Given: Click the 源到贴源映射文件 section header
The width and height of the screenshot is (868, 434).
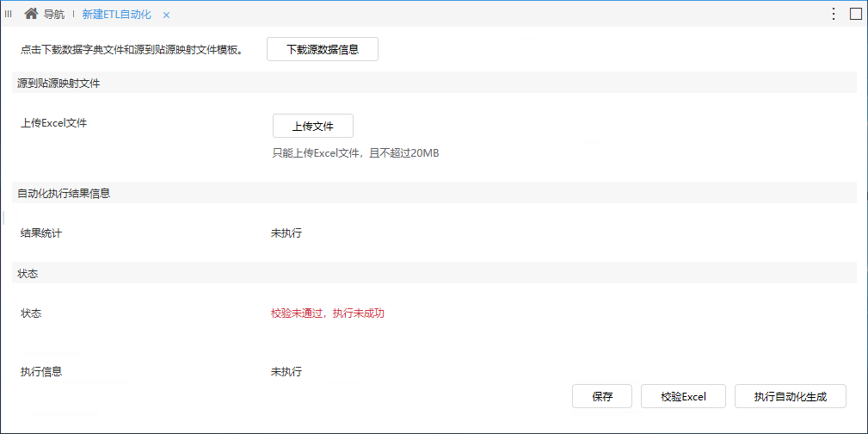Looking at the screenshot, I should [434, 83].
